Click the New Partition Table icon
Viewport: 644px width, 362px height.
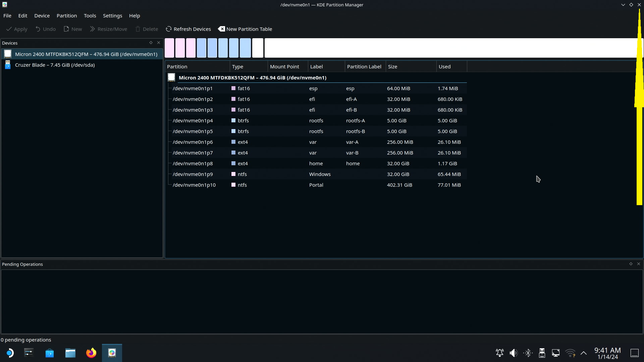click(x=221, y=29)
